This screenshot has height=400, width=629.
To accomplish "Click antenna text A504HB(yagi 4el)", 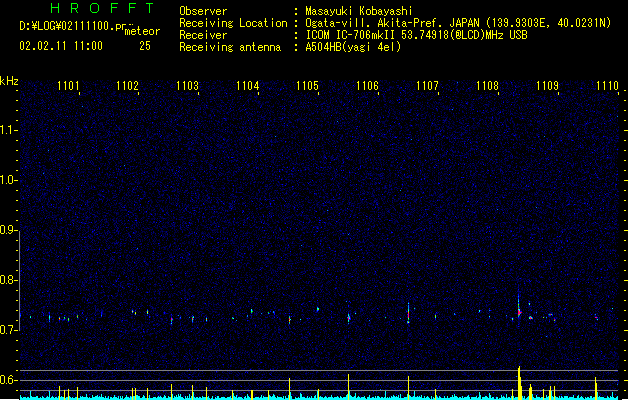I will (353, 47).
